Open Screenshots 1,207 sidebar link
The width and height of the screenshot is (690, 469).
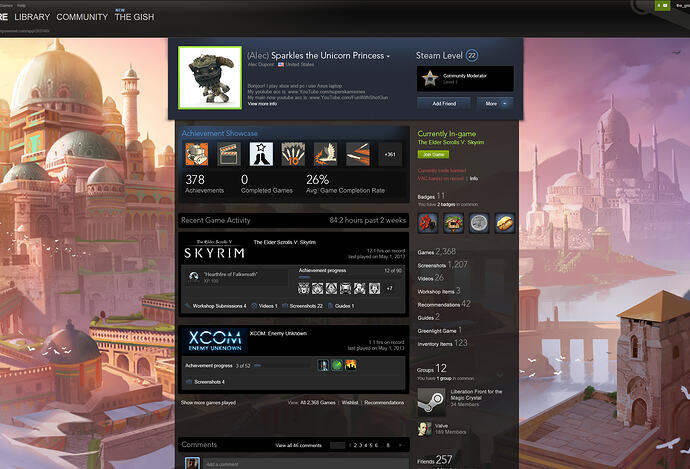pyautogui.click(x=442, y=265)
